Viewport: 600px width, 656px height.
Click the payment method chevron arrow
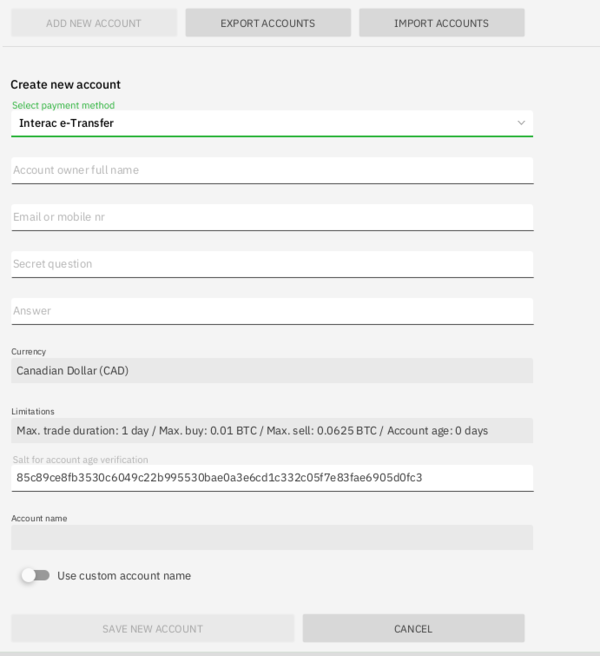521,123
